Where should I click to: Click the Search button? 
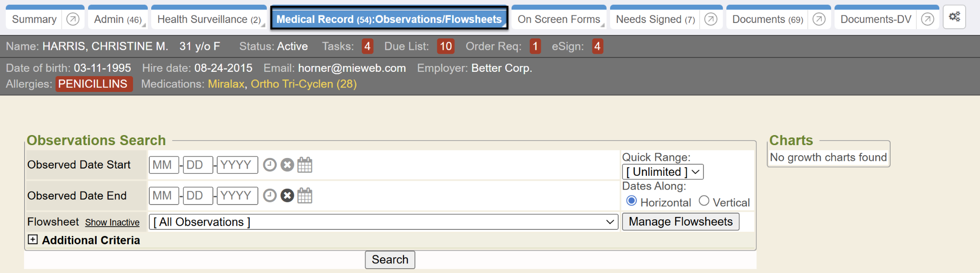coord(390,260)
